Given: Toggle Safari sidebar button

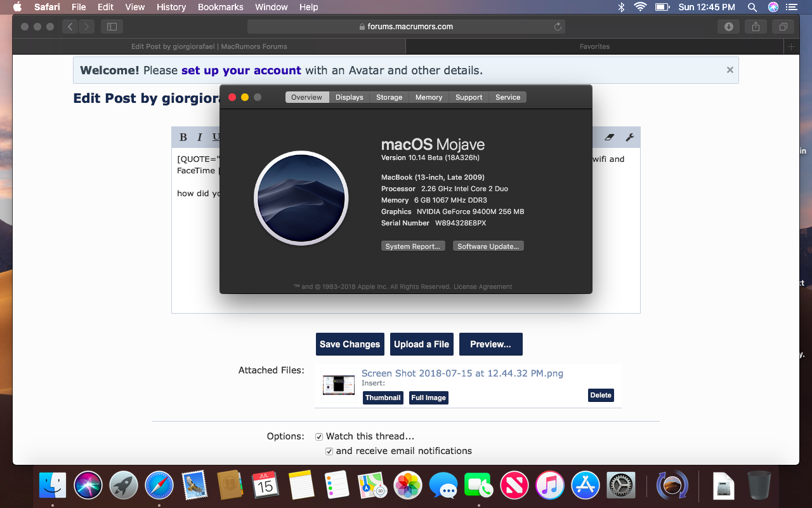Looking at the screenshot, I should tap(112, 27).
